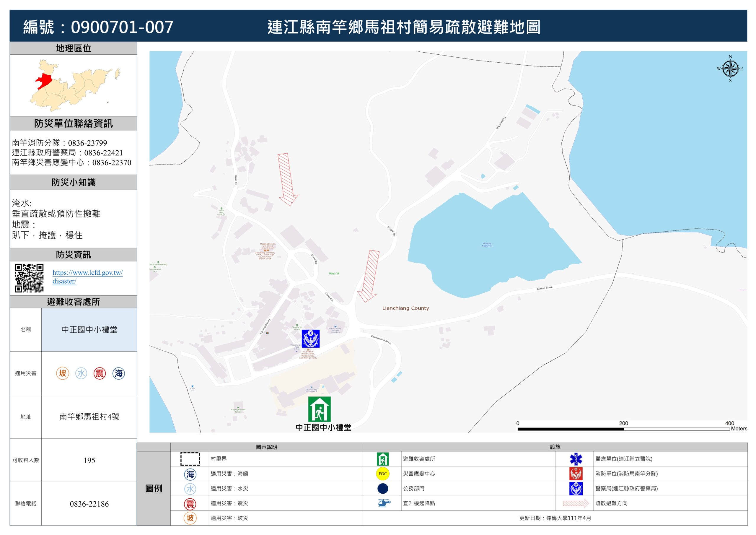Image resolution: width=756 pixels, height=535 pixels.
Task: Click the blue medical star-of-life legend icon
Action: [576, 459]
